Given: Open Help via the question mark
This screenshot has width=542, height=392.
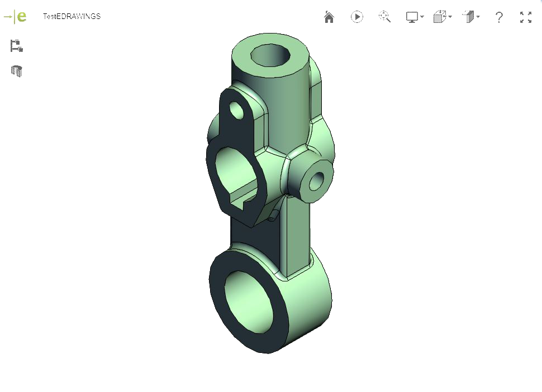Looking at the screenshot, I should 499,17.
